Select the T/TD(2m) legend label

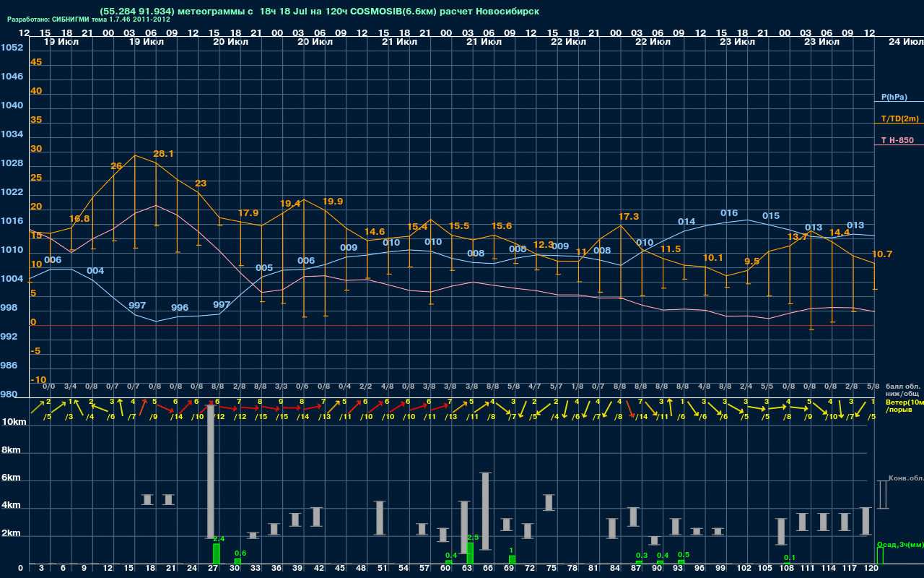pos(899,118)
